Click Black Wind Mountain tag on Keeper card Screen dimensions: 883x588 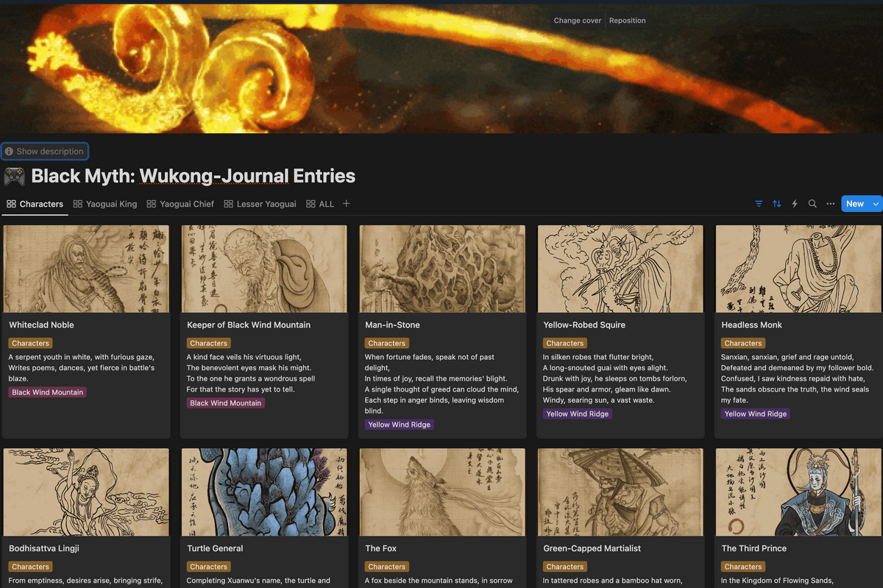click(x=226, y=403)
